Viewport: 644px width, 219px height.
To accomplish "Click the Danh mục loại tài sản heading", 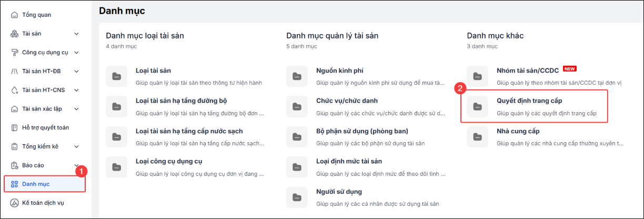I will pos(145,36).
